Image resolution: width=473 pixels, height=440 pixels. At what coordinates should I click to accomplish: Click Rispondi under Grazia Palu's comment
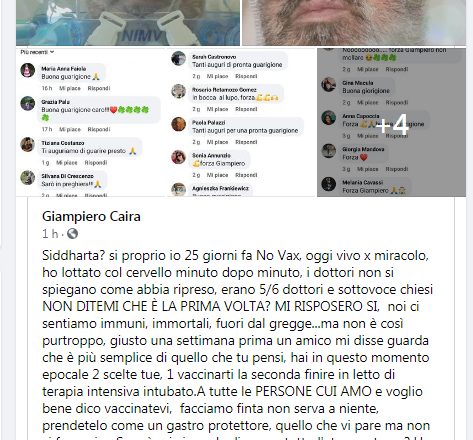(x=99, y=129)
